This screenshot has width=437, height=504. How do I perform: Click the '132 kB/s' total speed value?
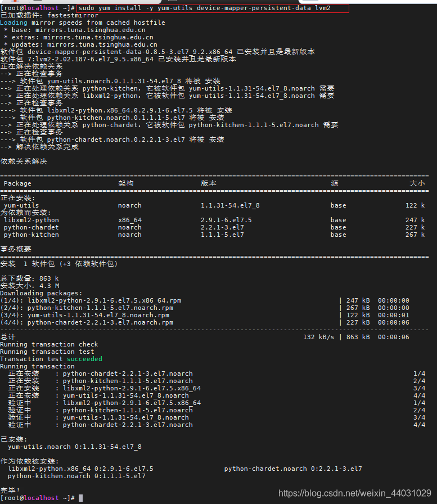click(x=318, y=337)
